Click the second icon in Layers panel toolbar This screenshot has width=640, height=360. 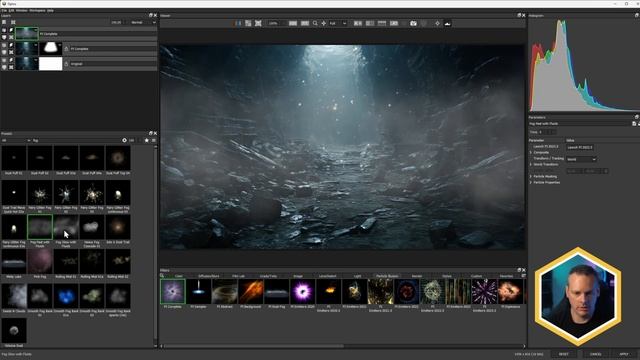coord(13,22)
